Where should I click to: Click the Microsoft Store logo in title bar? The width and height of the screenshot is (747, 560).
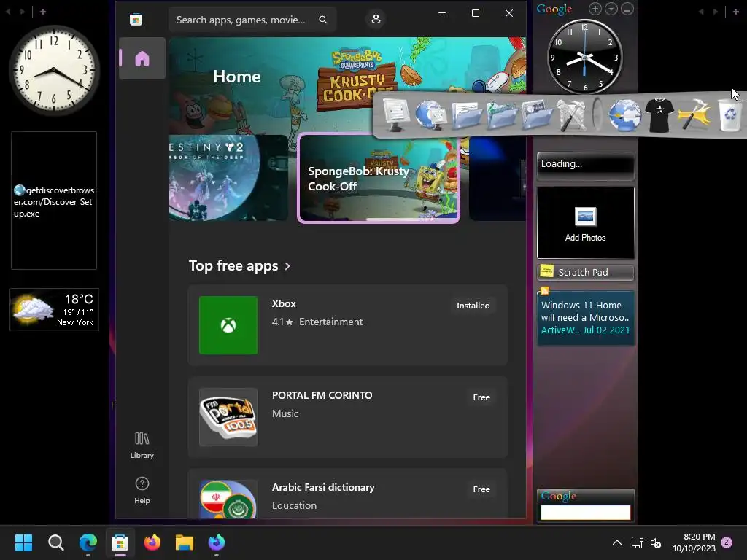pyautogui.click(x=136, y=20)
